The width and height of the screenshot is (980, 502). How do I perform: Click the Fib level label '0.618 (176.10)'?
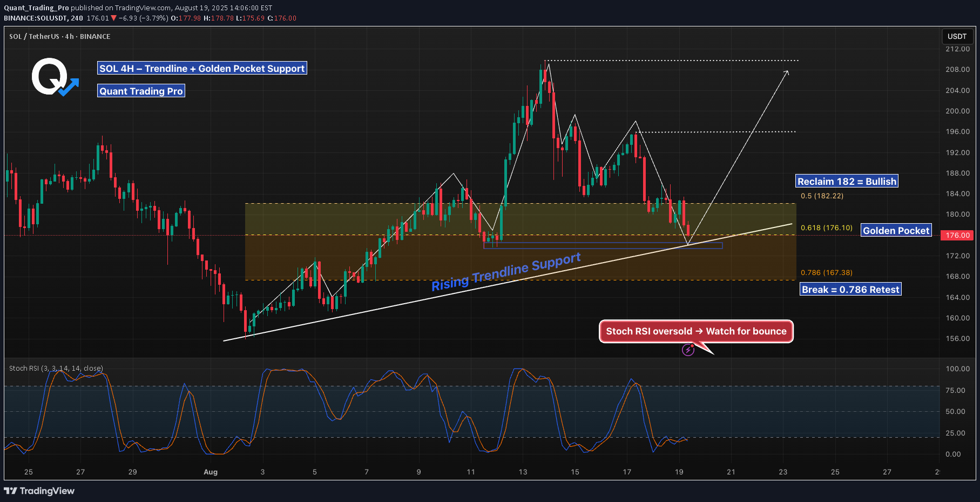pyautogui.click(x=827, y=227)
